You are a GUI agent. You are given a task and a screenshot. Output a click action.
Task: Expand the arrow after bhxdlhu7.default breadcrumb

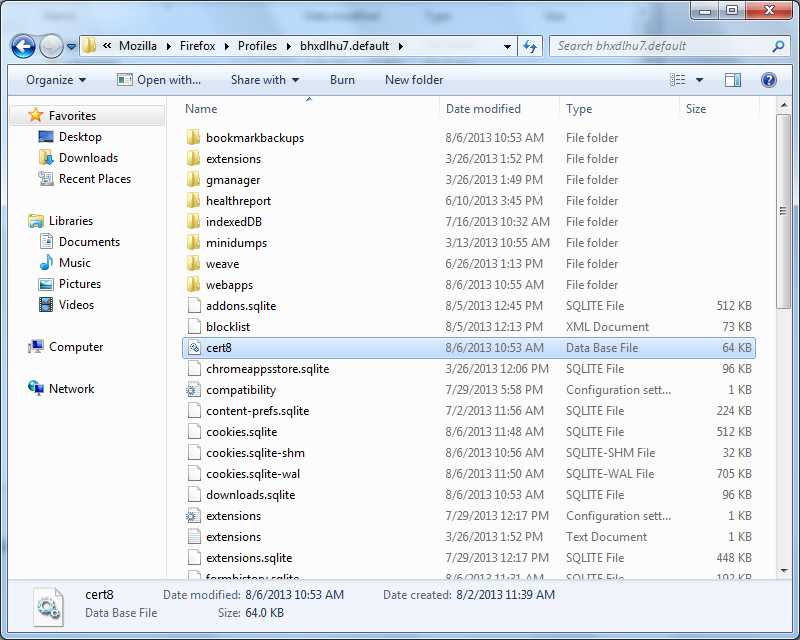point(401,46)
